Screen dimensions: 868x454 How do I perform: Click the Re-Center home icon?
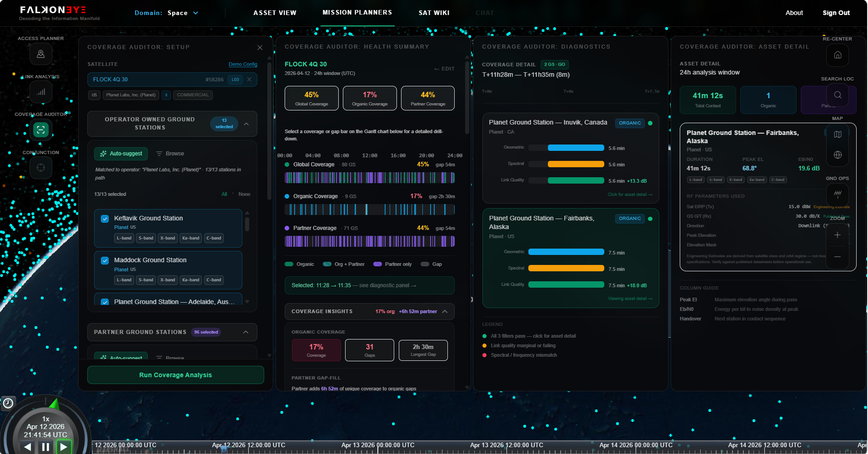pos(838,55)
